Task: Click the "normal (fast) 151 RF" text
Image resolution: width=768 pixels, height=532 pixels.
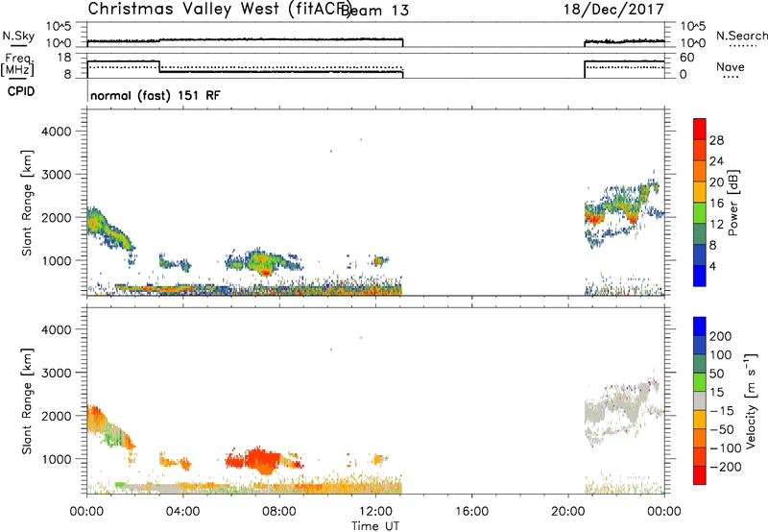Action: pos(156,95)
